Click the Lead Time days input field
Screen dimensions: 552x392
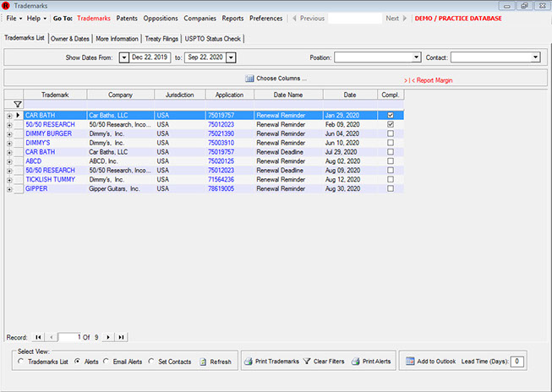(x=517, y=362)
